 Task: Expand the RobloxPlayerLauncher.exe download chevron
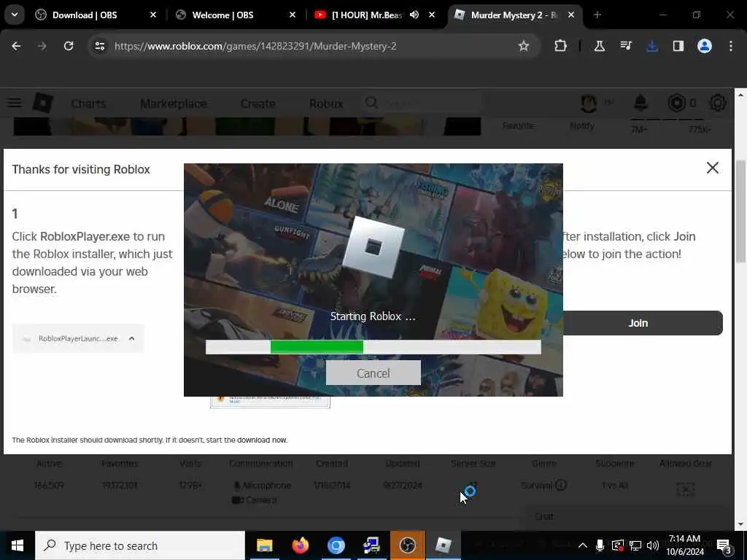pyautogui.click(x=132, y=338)
